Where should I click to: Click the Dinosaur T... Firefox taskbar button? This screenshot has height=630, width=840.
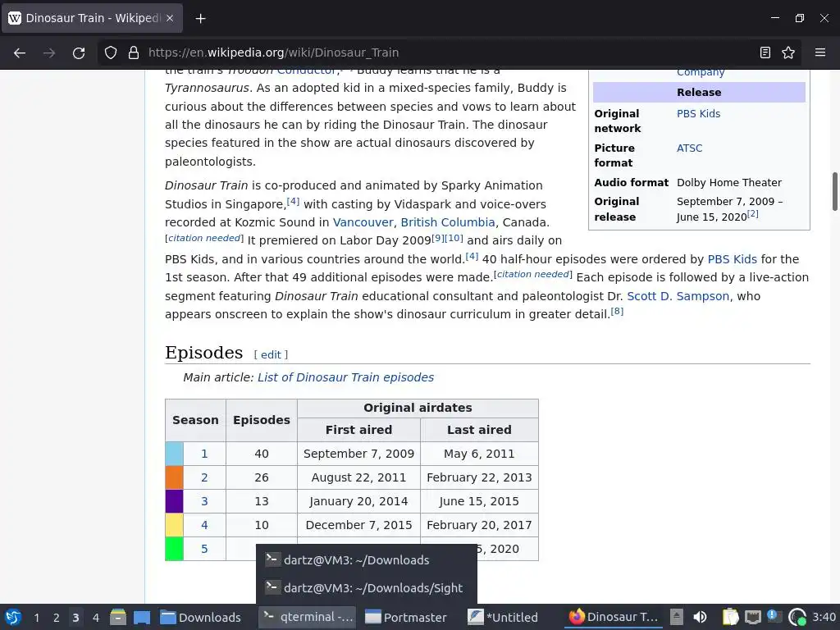[614, 617]
